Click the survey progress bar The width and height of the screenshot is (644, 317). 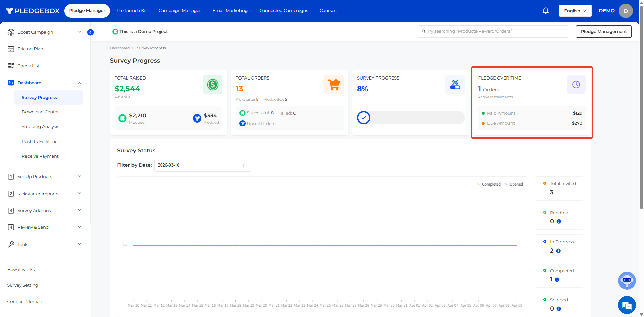tap(411, 118)
